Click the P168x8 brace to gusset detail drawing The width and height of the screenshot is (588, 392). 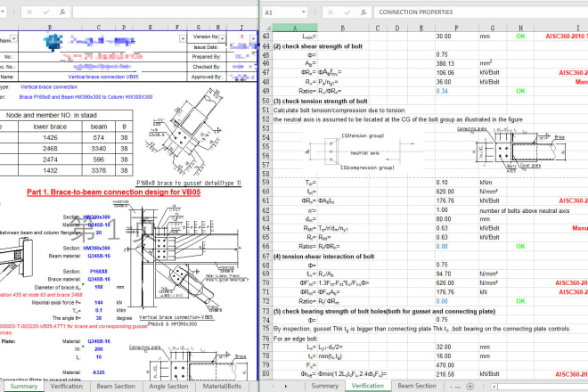coord(187,133)
